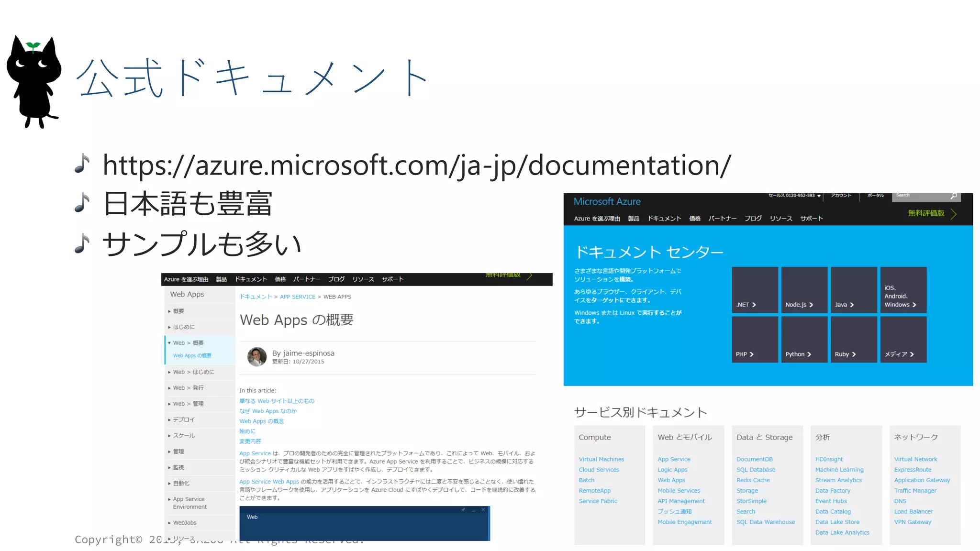Click アカウント in the top header
The width and height of the screenshot is (980, 551).
click(x=841, y=196)
